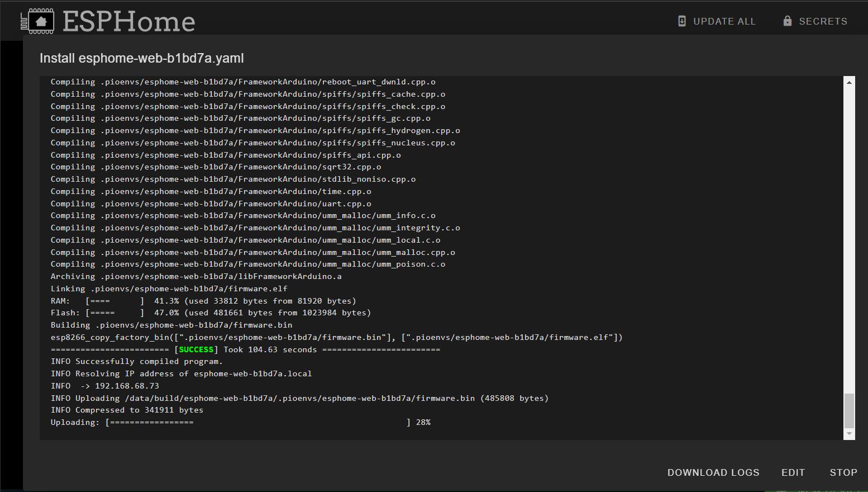The width and height of the screenshot is (868, 492).
Task: Click the stdlib_noniso.cpp.o compile line
Action: click(233, 179)
